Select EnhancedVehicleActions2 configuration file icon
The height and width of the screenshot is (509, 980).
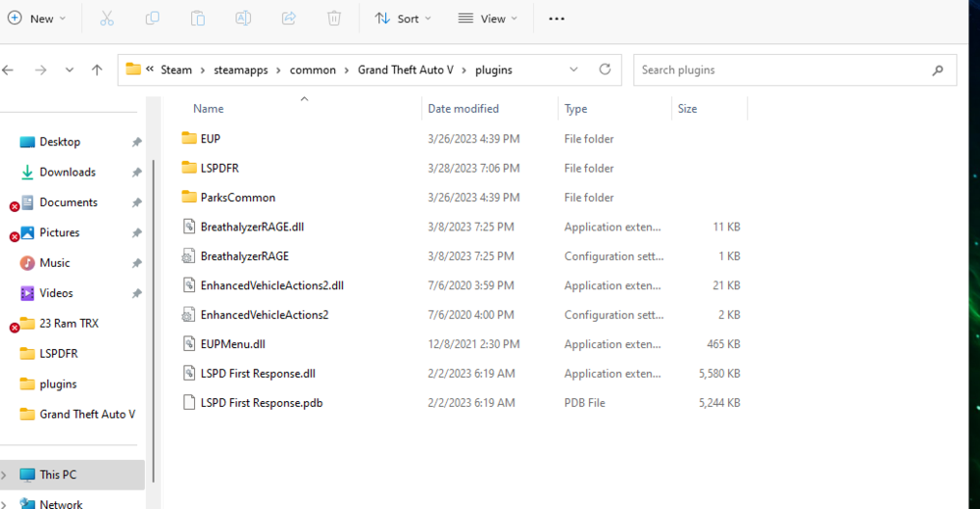[x=188, y=315]
